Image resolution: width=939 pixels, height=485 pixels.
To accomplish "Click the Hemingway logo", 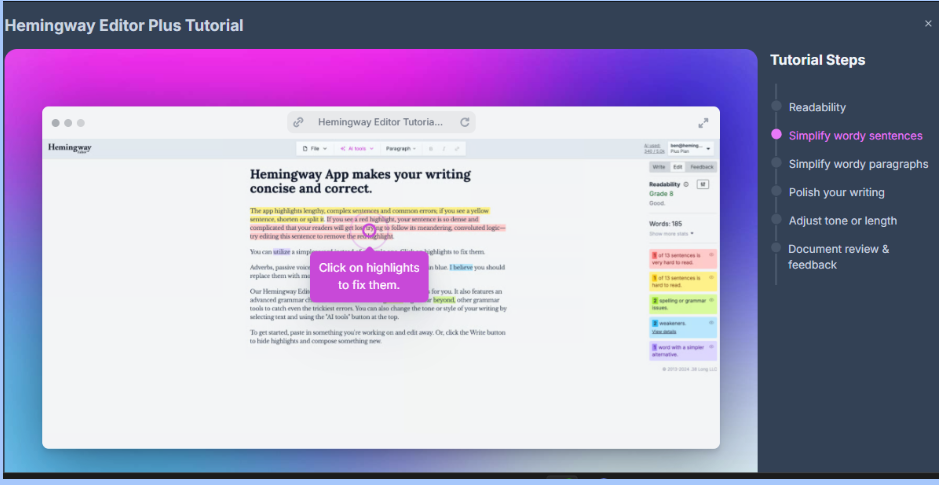I will (x=69, y=148).
